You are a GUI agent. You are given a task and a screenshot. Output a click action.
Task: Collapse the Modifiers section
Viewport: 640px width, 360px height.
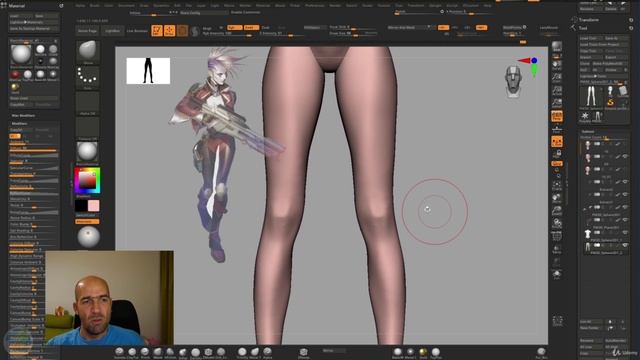(20, 123)
